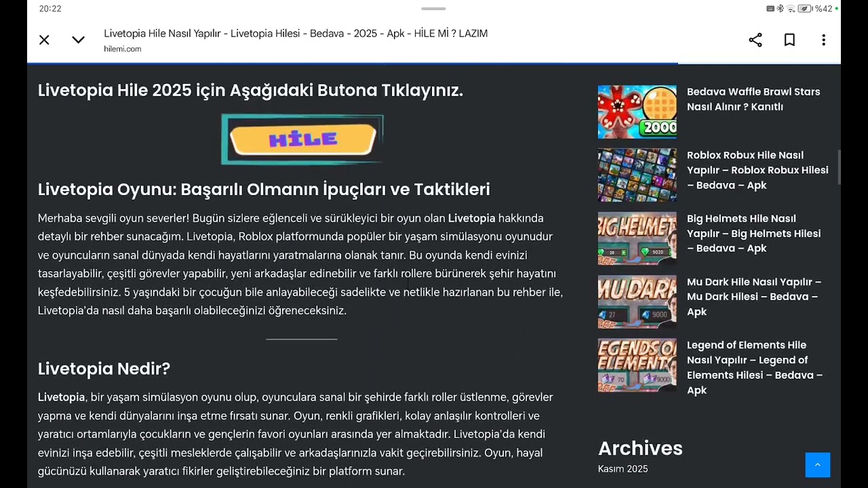Open Big Helmets Hile article link
Image resolution: width=868 pixels, height=488 pixels.
click(x=753, y=233)
